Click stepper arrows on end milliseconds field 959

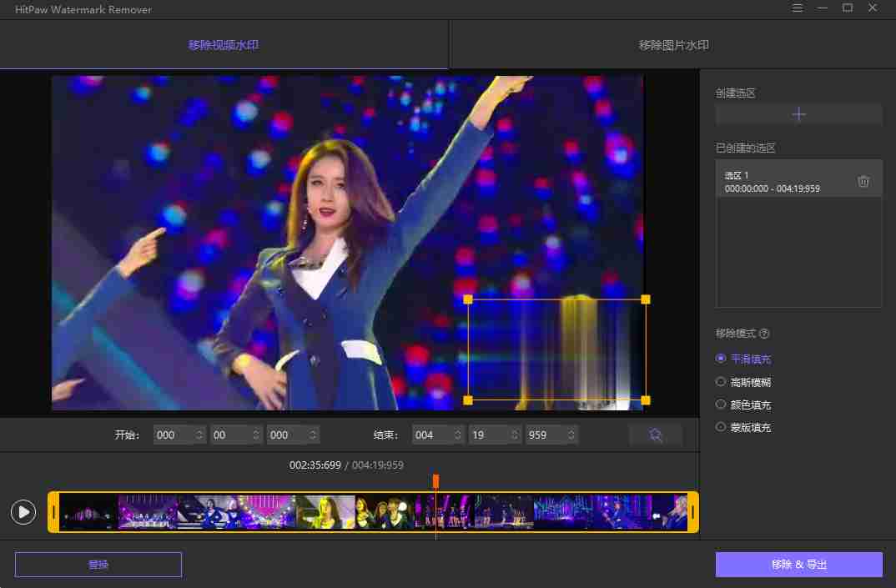[x=571, y=435]
